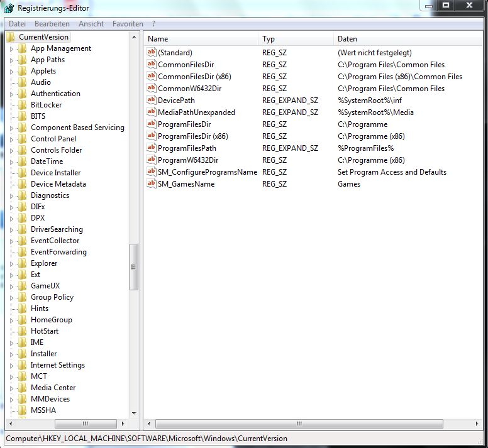
Task: Open the Ansicht menu
Action: [91, 24]
